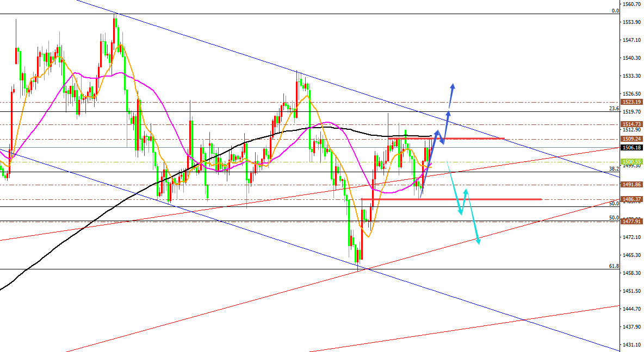Click the green 1500.55 price label
This screenshot has width=644, height=352.
pyautogui.click(x=632, y=162)
